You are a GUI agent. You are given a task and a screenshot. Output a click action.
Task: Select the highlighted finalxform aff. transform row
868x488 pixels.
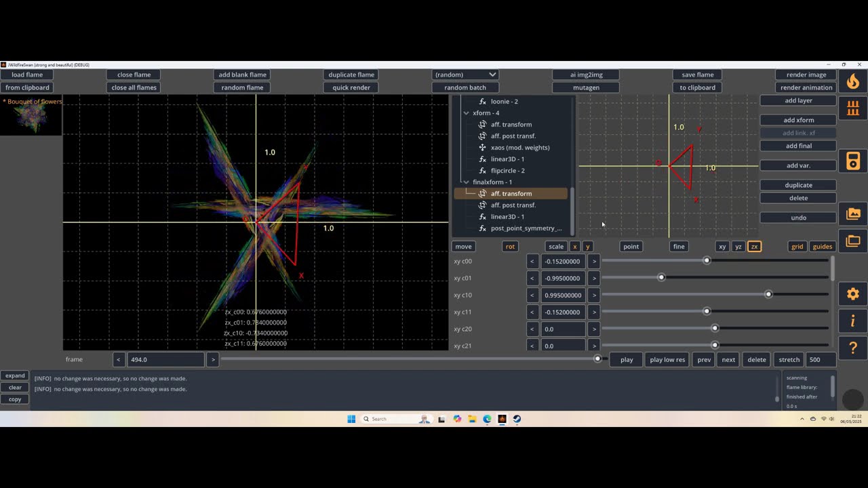[511, 194]
